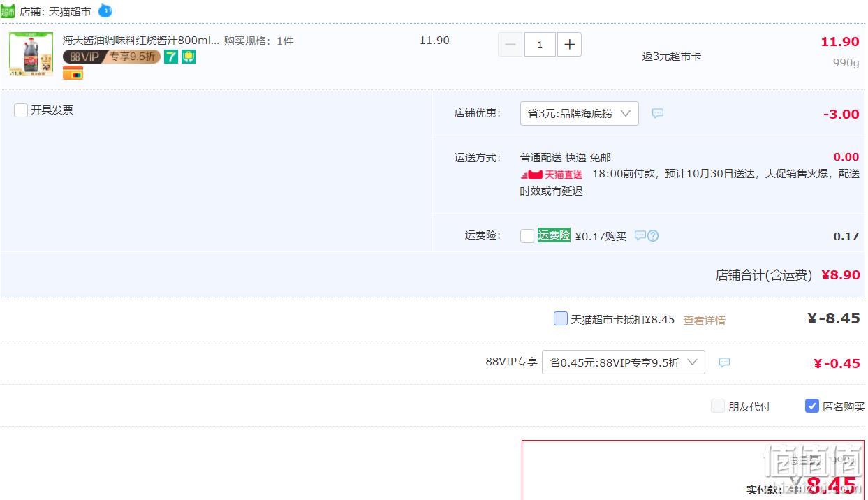This screenshot has width=868, height=500.
Task: Click the 普通配送 快递 免邮 text
Action: pyautogui.click(x=566, y=158)
